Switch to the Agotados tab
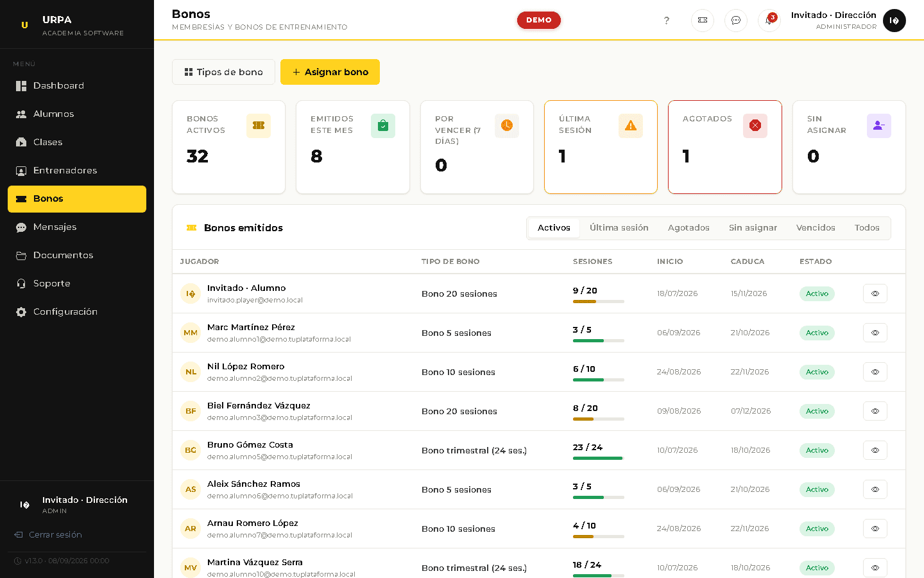Viewport: 924px width, 578px height. [689, 228]
